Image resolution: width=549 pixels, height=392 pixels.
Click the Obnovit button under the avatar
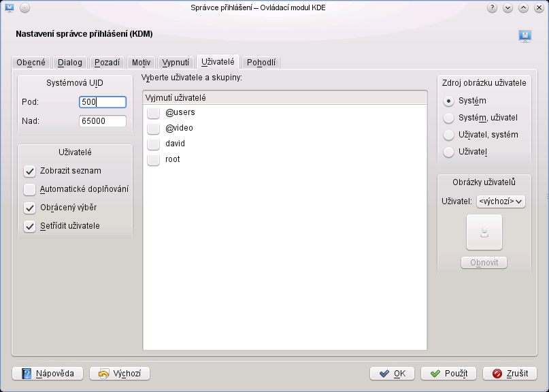(484, 263)
